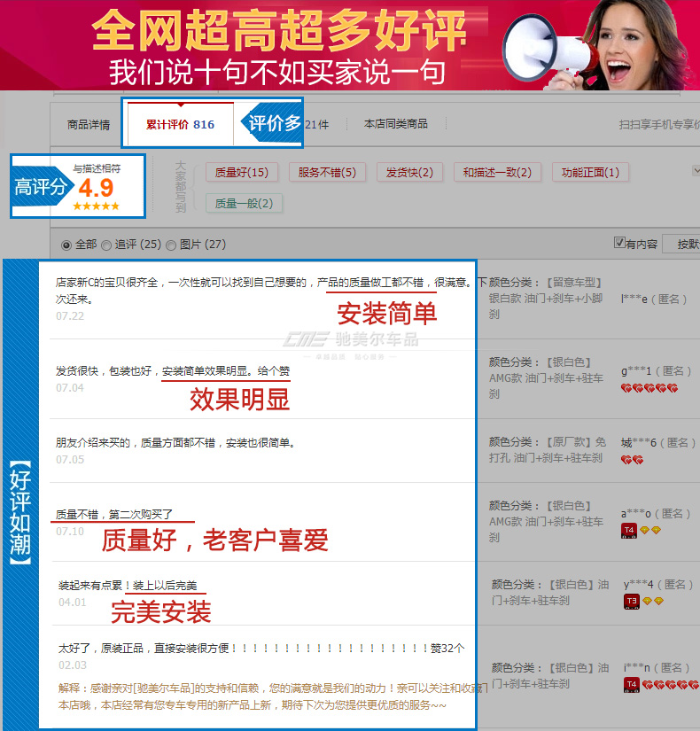Click the T4 badge beside reviewer i***n

pyautogui.click(x=632, y=684)
